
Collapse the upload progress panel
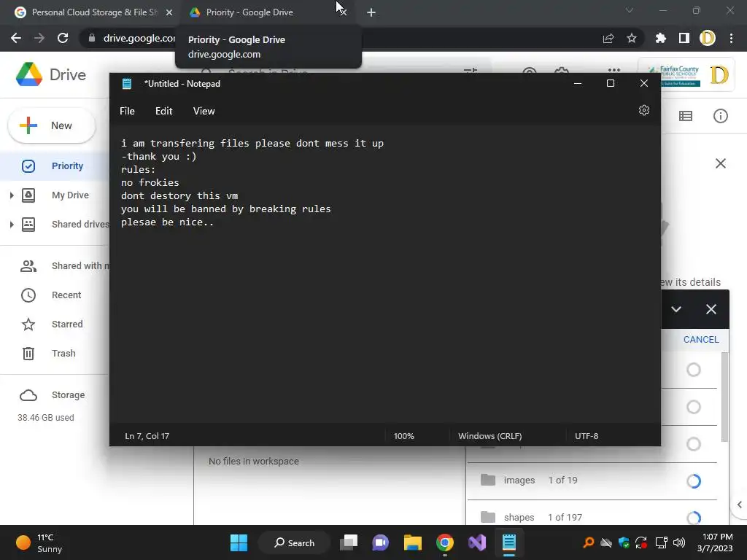click(x=676, y=309)
